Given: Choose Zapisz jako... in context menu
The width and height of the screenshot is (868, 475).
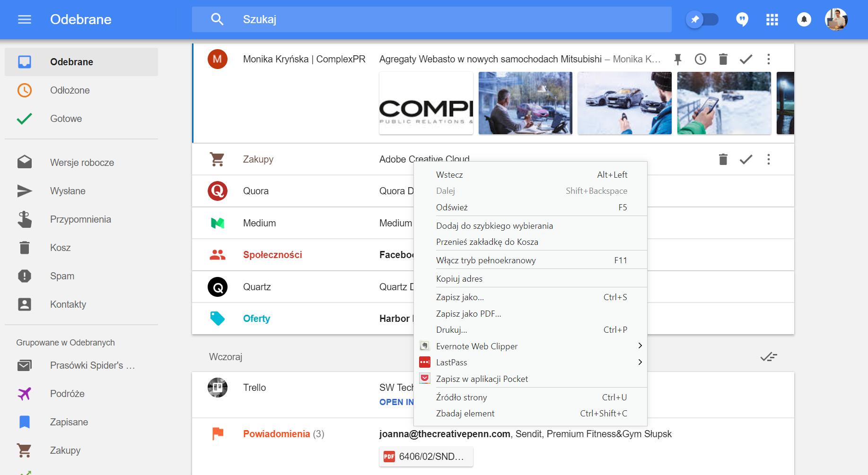Looking at the screenshot, I should (x=530, y=297).
